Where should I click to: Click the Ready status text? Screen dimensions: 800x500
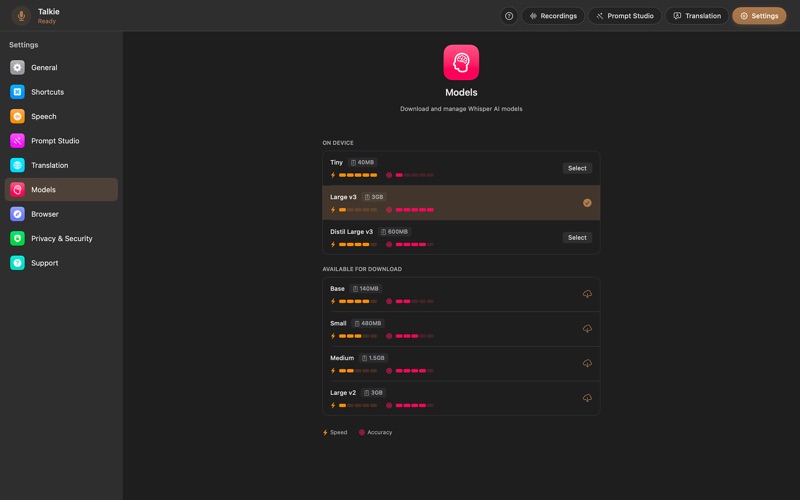pos(47,21)
